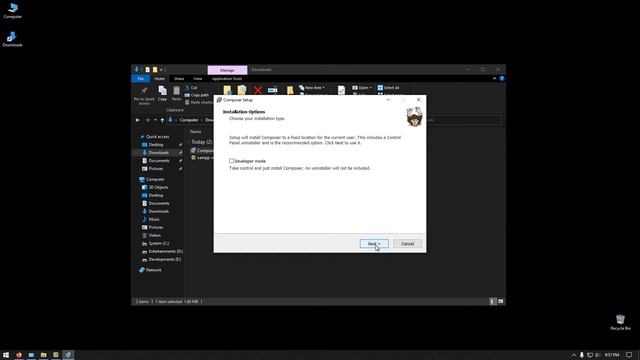Image resolution: width=640 pixels, height=360 pixels.
Task: Click Next in Composer Setup
Action: [374, 244]
